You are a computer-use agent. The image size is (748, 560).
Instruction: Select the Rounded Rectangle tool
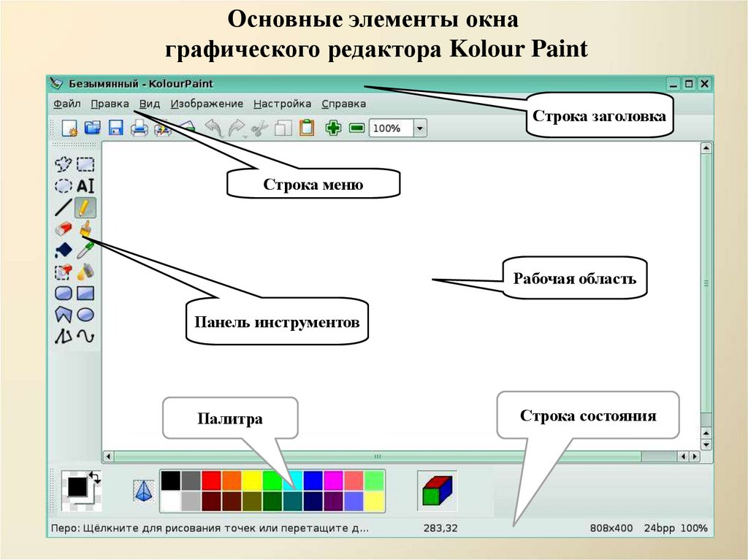63,294
